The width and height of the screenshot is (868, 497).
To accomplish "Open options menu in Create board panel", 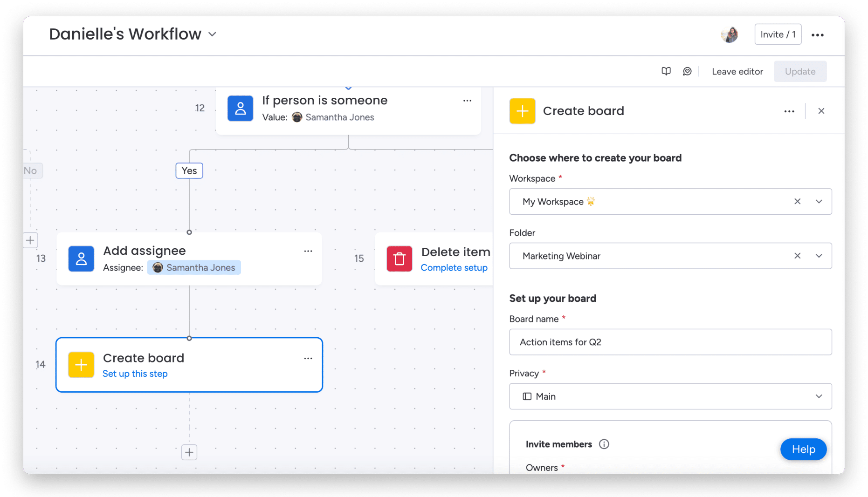I will [x=789, y=111].
